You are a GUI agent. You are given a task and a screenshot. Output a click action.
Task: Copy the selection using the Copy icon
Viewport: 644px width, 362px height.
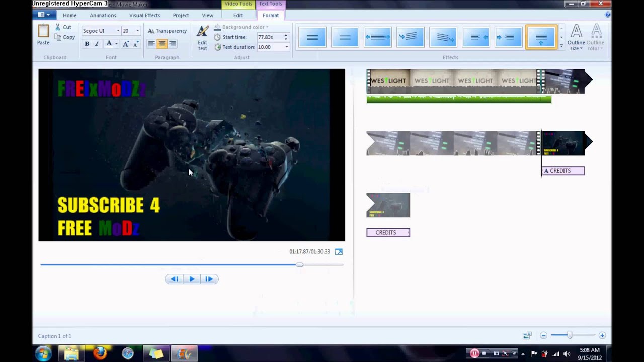pos(58,37)
